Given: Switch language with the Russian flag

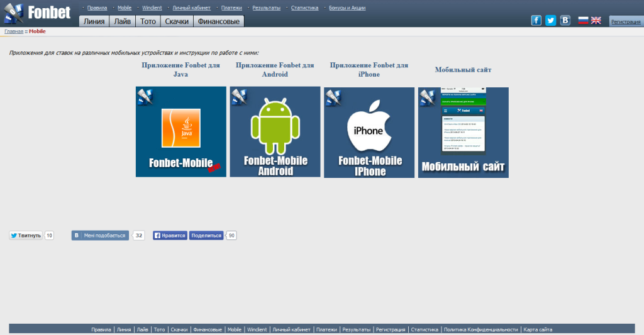Looking at the screenshot, I should pos(583,21).
